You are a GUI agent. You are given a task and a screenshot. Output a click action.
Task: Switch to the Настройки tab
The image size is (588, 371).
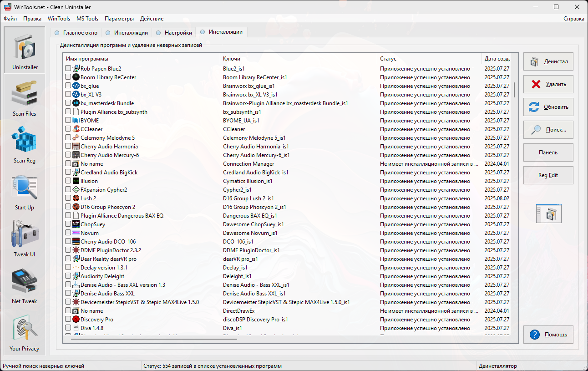173,33
